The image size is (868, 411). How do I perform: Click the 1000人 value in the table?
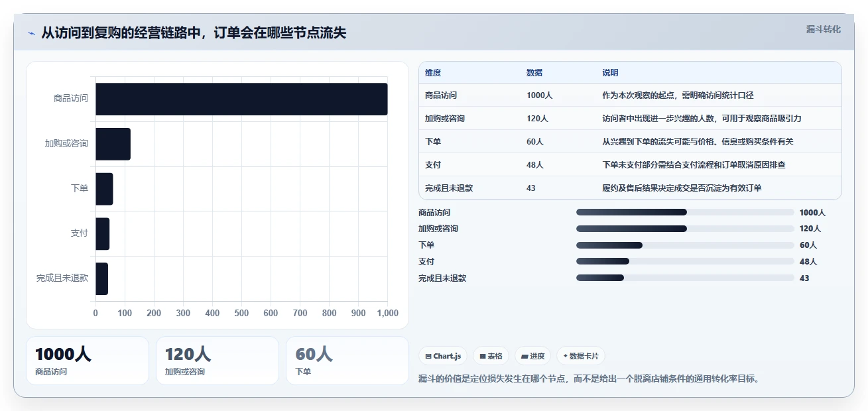click(x=539, y=95)
